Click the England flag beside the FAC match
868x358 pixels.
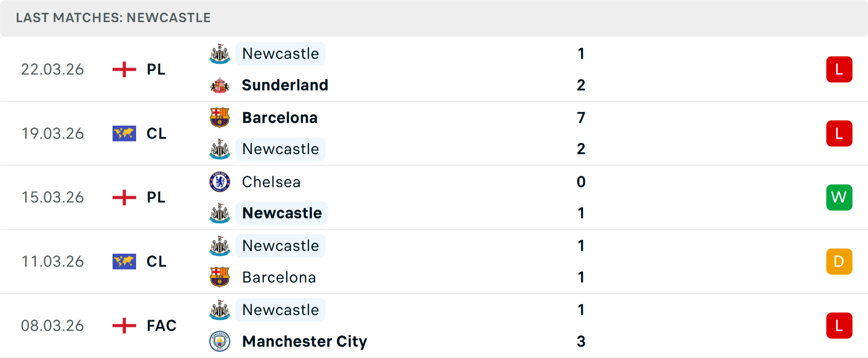tap(124, 325)
